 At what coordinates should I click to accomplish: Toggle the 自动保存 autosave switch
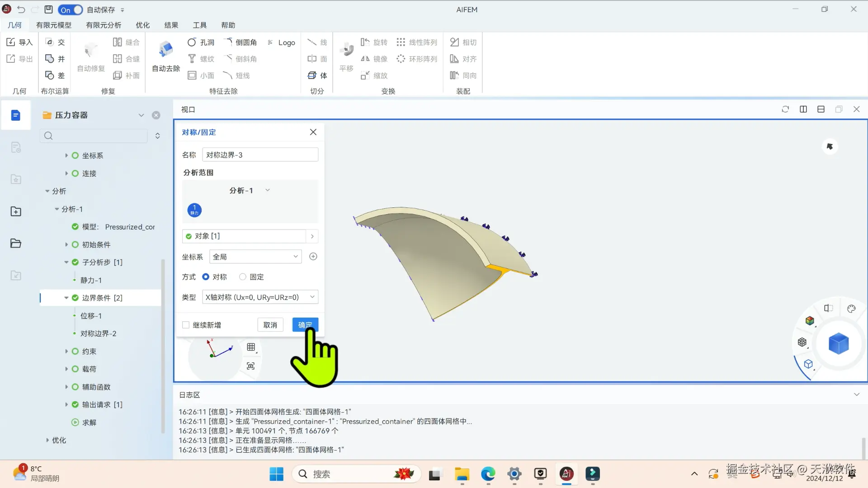[x=71, y=9]
